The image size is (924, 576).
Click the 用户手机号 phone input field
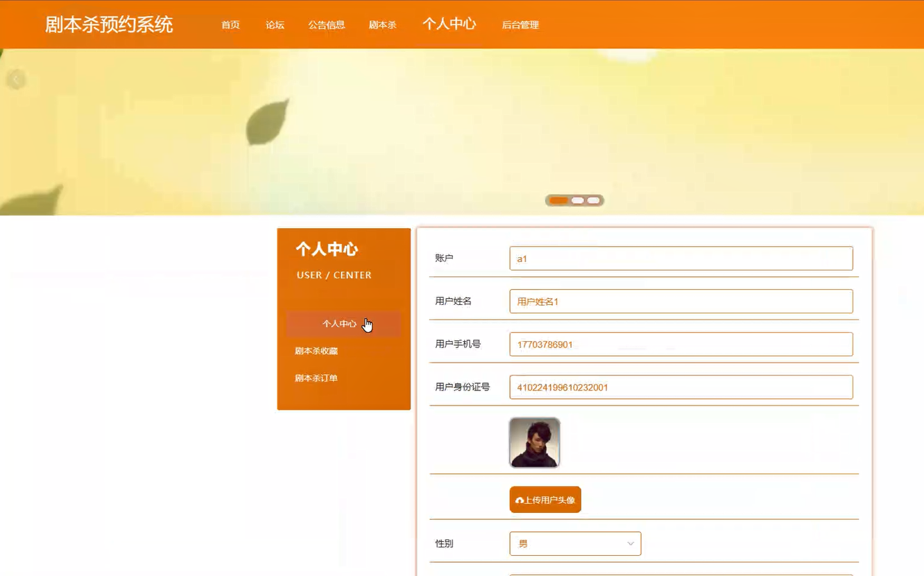[681, 344]
